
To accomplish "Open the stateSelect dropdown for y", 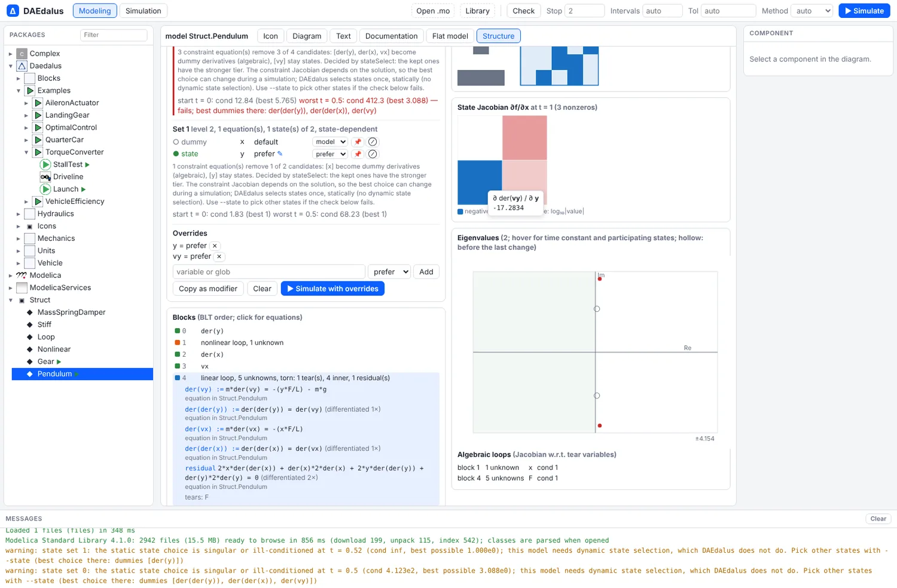I will (x=330, y=154).
